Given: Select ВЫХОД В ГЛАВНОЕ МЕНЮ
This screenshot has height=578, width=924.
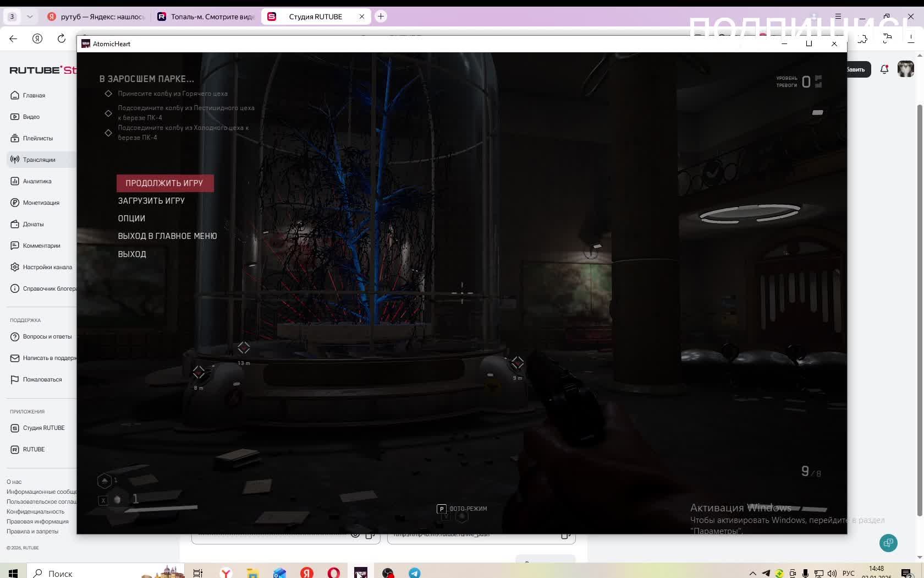Looking at the screenshot, I should click(x=167, y=236).
